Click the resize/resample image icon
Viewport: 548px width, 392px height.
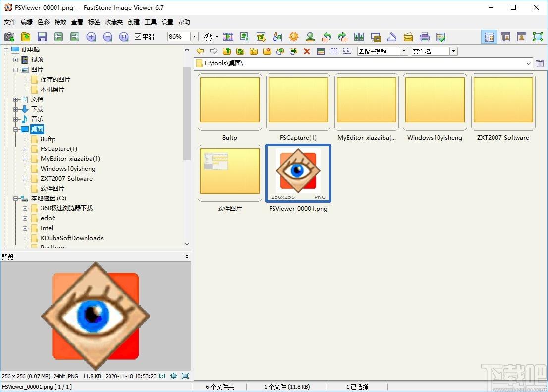[x=245, y=37]
